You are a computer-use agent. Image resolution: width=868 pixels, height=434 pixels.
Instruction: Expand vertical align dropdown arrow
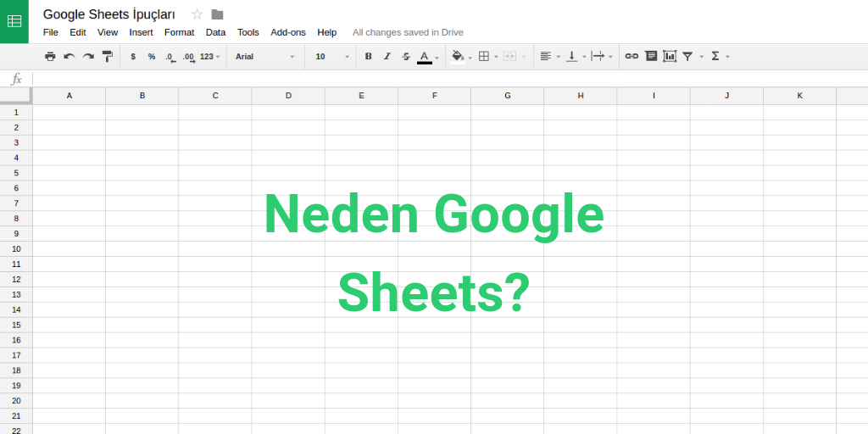click(584, 57)
